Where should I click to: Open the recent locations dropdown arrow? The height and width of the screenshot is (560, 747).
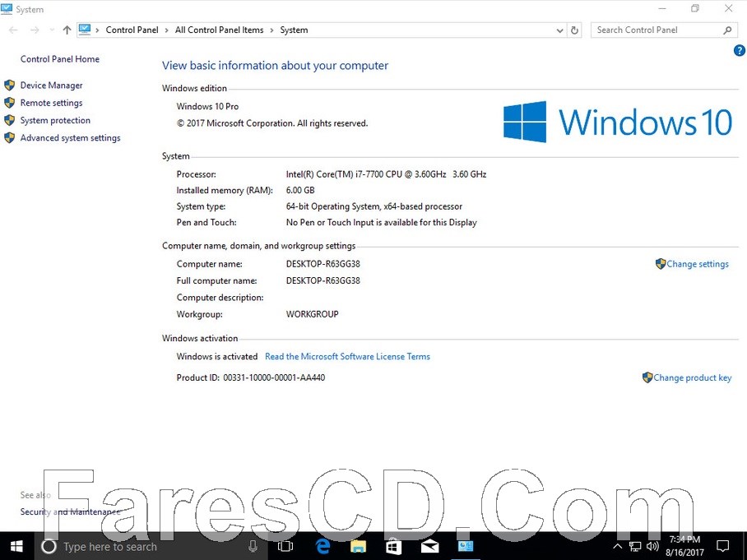(52, 30)
